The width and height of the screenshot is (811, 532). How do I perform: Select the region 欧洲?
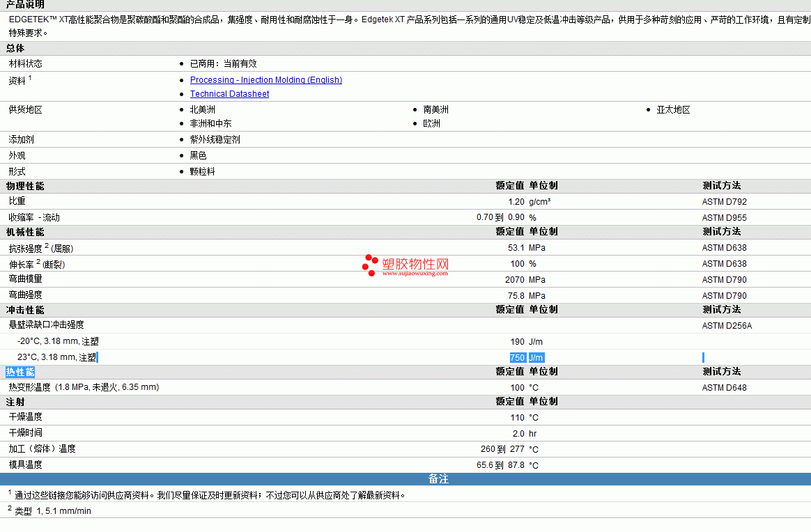point(431,123)
